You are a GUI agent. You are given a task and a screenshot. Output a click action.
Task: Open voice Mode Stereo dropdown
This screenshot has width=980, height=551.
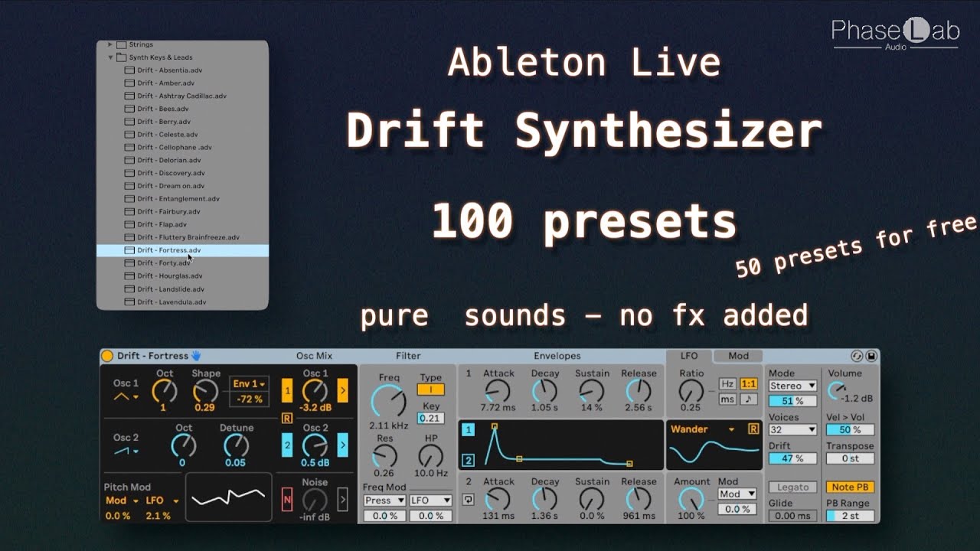coord(793,386)
